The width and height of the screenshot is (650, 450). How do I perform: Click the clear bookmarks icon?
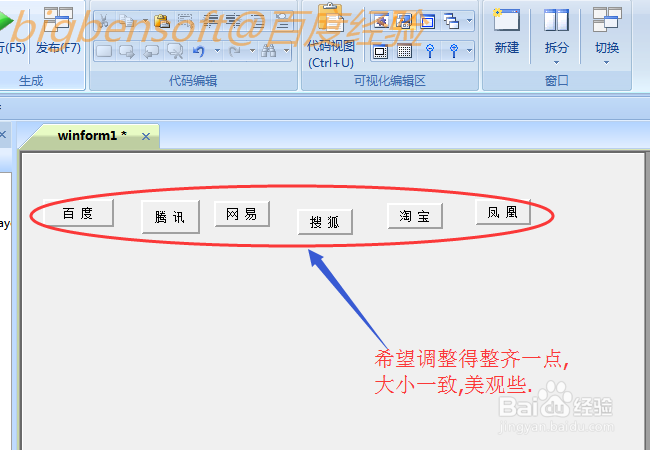click(x=175, y=51)
